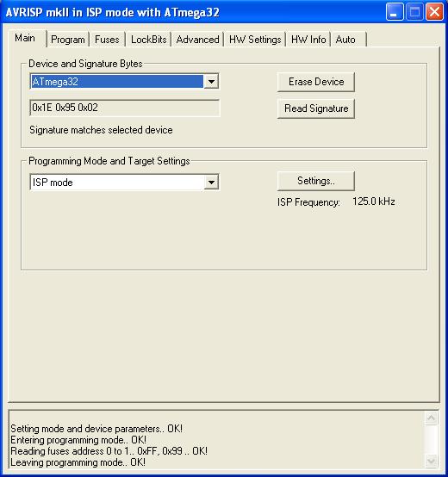Click the 'ISP mode' text in combo box
This screenshot has width=448, height=477.
(x=53, y=183)
